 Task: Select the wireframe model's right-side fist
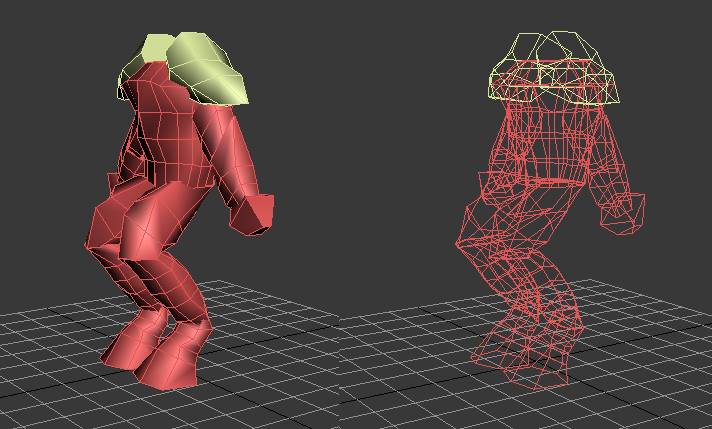pyautogui.click(x=622, y=213)
